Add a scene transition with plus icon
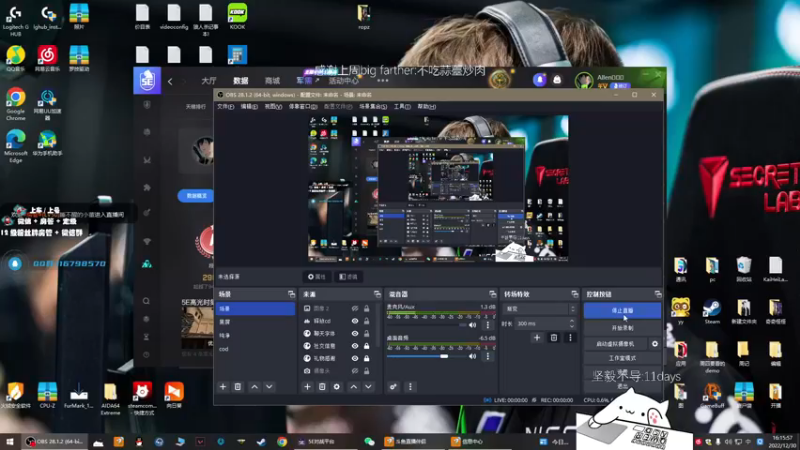The image size is (800, 450). point(537,337)
